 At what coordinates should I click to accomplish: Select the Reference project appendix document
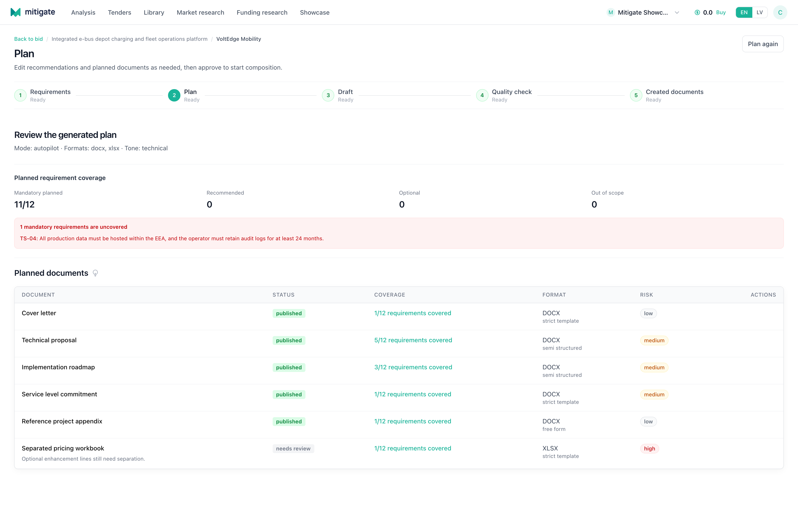62,421
